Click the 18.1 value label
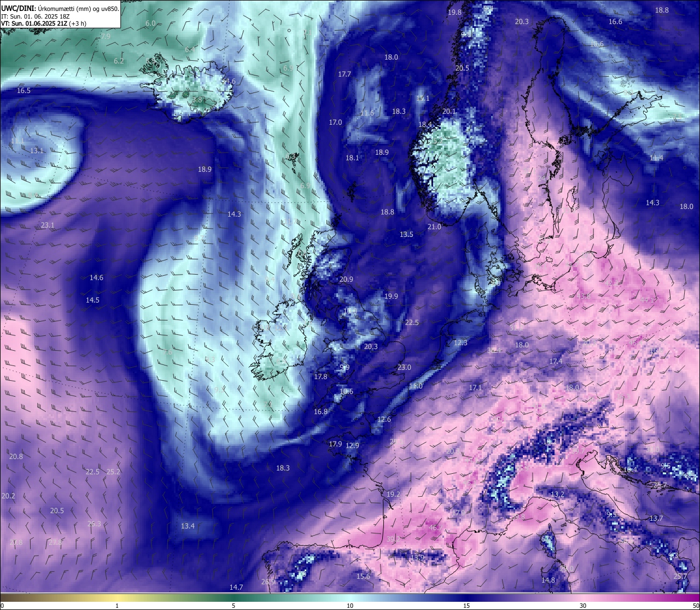 [x=352, y=158]
